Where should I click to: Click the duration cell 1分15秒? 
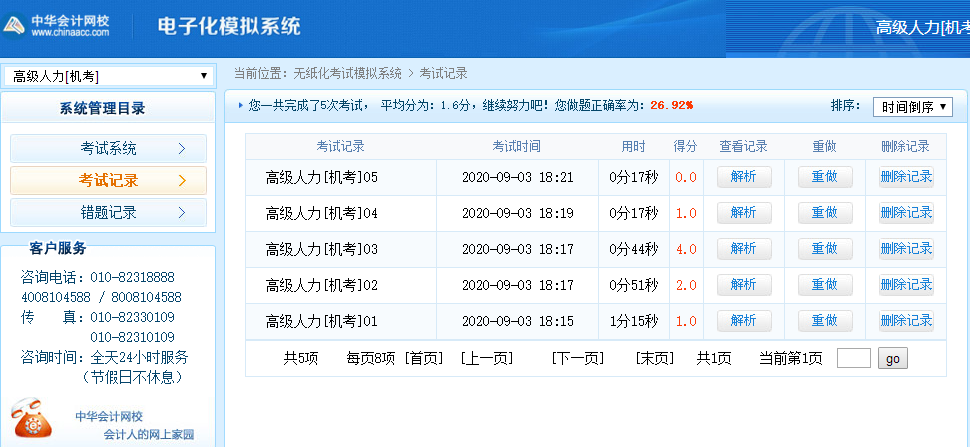[633, 321]
